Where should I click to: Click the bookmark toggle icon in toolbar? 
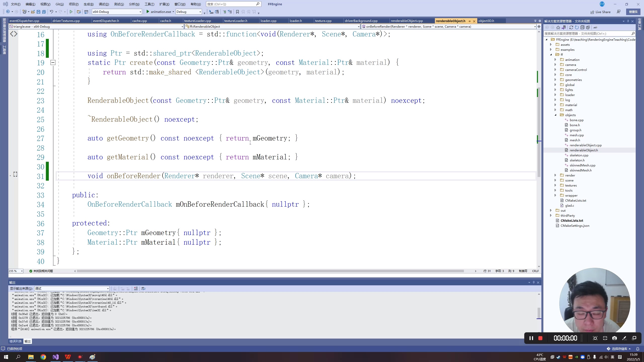pyautogui.click(x=237, y=12)
